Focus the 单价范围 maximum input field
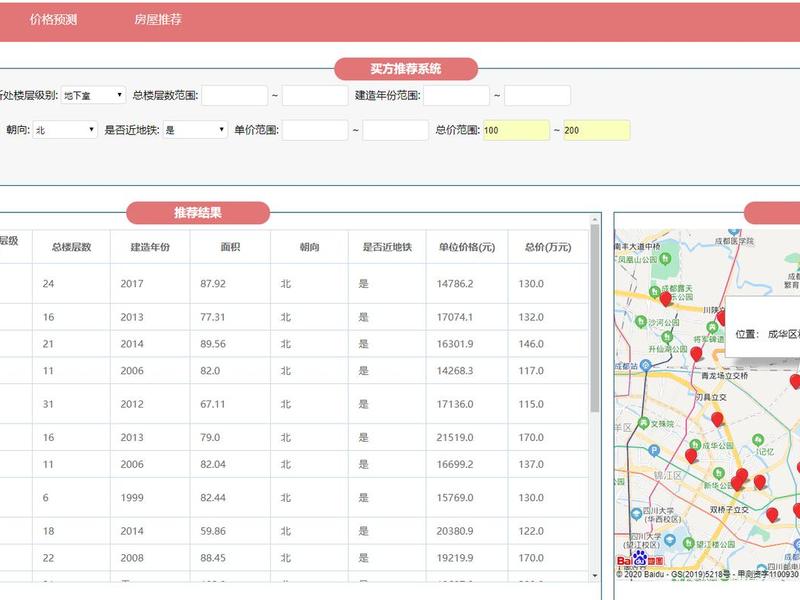 pyautogui.click(x=395, y=130)
